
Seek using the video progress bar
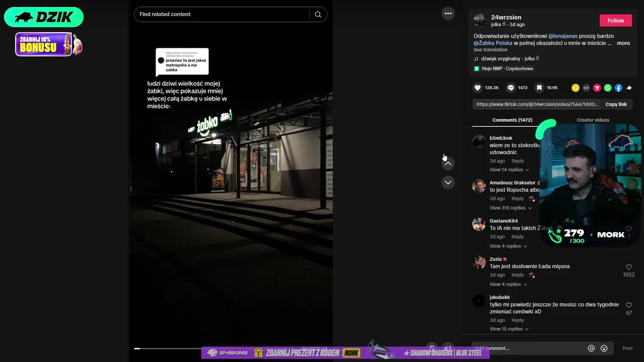coord(231,348)
